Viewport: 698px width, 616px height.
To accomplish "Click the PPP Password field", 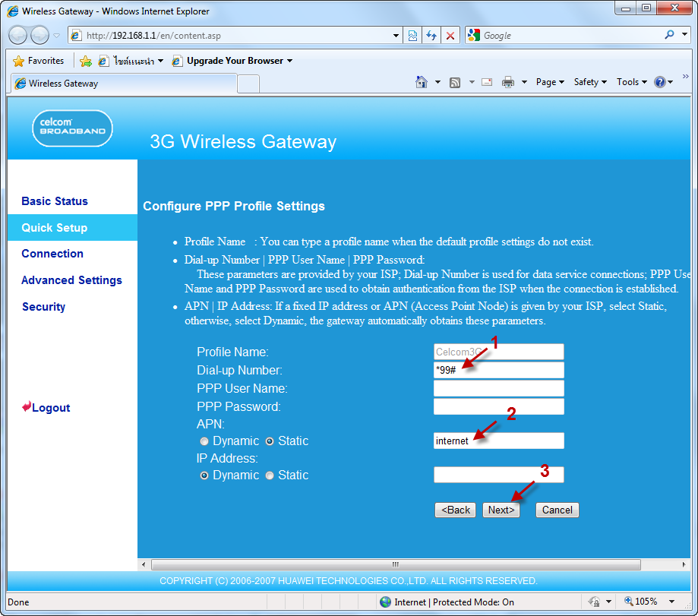I will click(498, 406).
